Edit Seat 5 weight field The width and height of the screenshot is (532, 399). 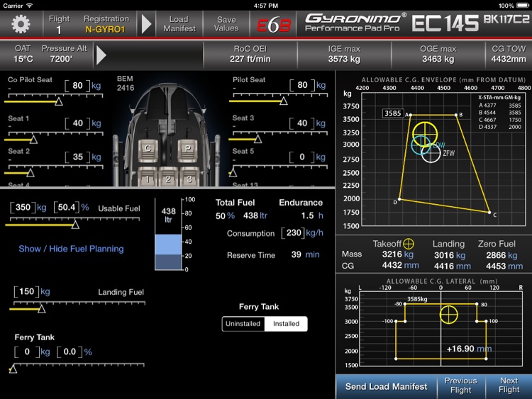[x=302, y=157]
